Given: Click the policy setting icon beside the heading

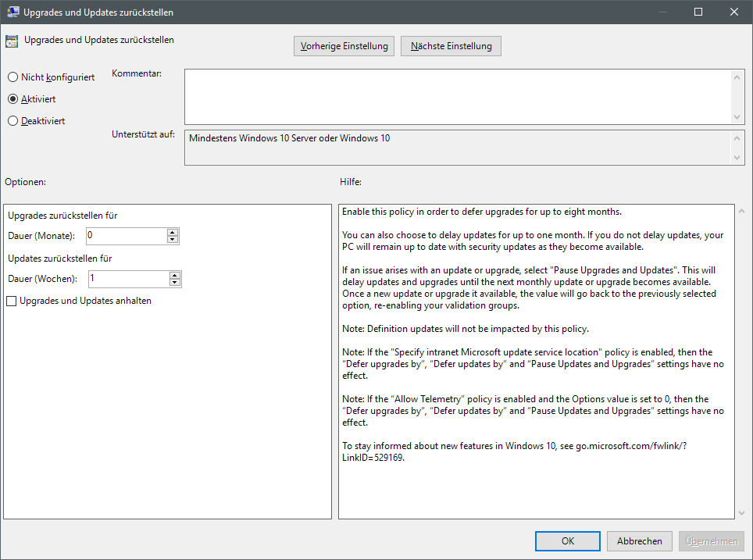Looking at the screenshot, I should 12,41.
